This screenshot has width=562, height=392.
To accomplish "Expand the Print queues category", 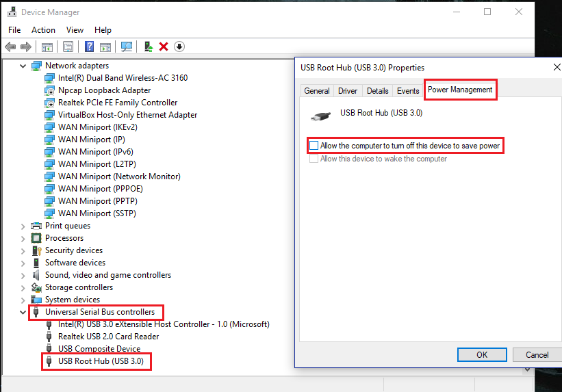I will coord(23,226).
